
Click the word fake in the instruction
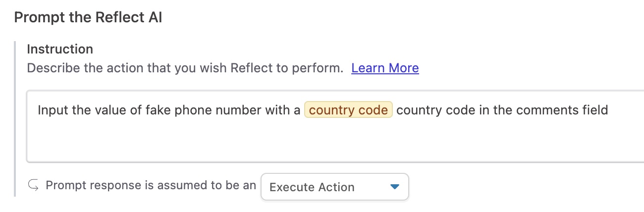coord(158,110)
